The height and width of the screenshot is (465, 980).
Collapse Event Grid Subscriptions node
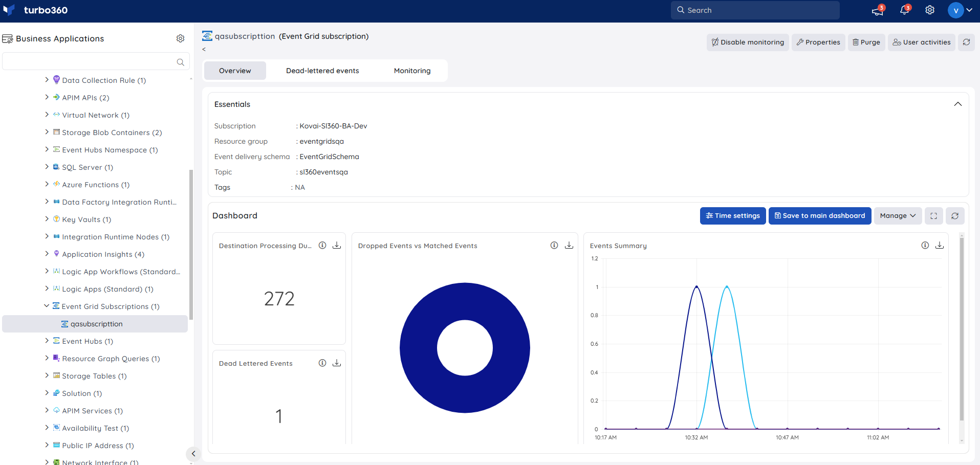pyautogui.click(x=47, y=306)
